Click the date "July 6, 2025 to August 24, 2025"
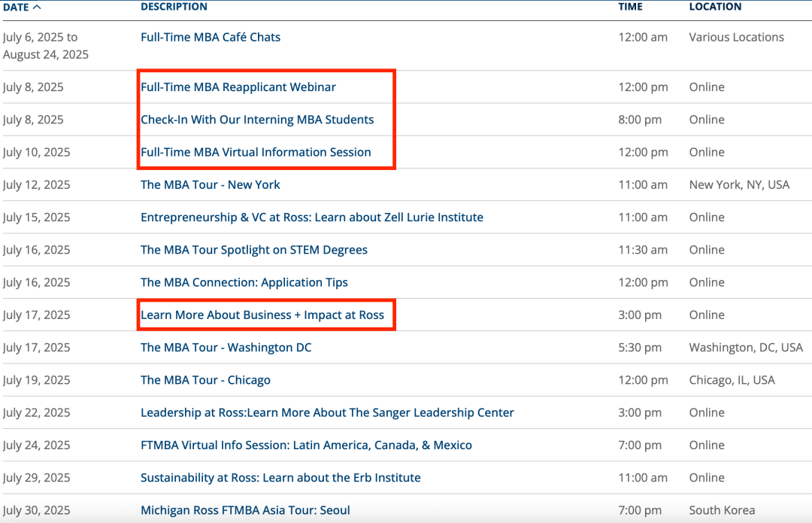 tap(46, 46)
